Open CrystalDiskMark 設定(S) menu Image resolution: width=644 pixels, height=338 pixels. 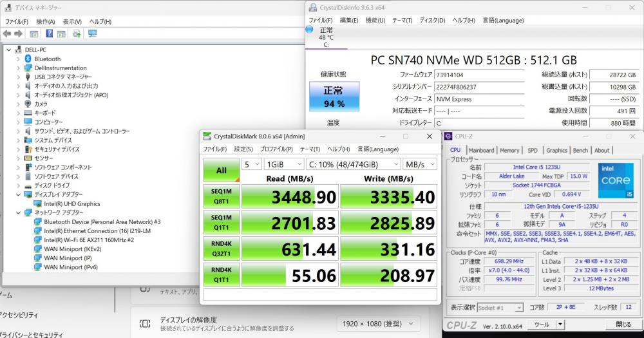click(x=243, y=149)
